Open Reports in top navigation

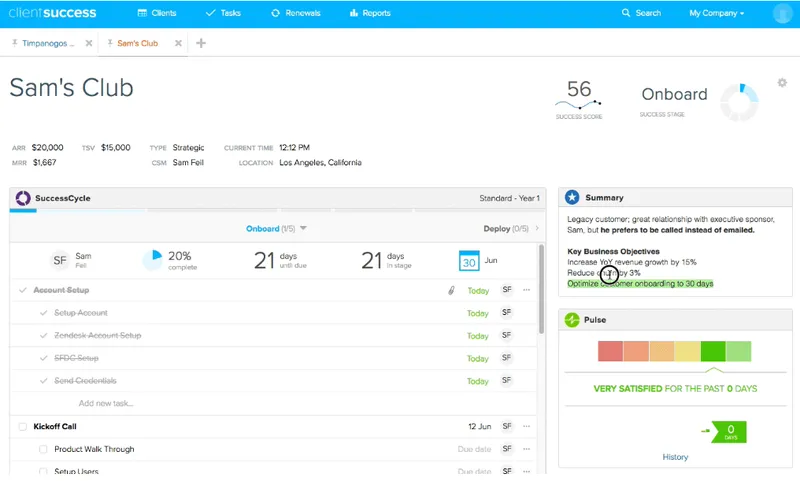[370, 13]
